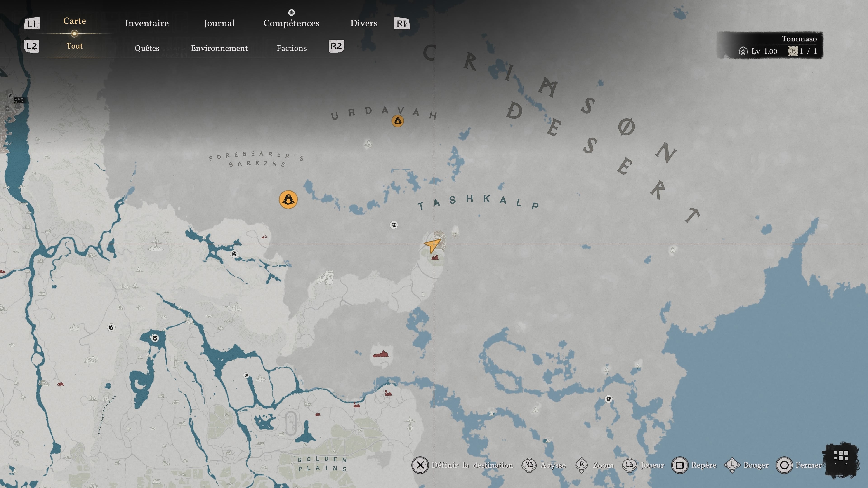868x488 pixels.
Task: Switch to the Journal tab
Action: click(x=219, y=23)
